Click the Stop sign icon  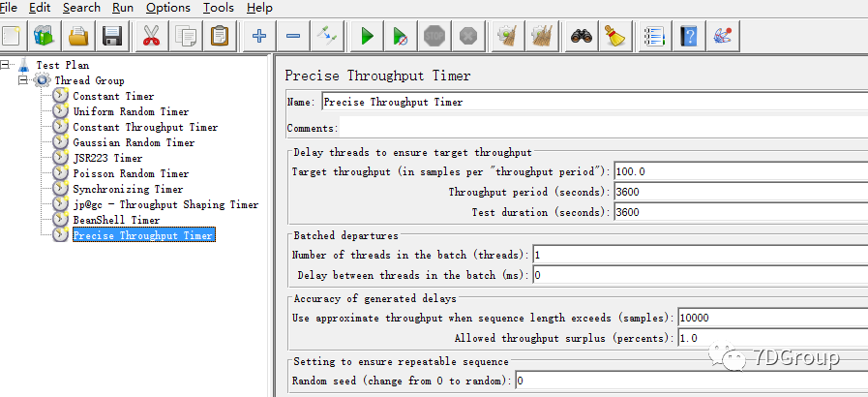pos(434,37)
